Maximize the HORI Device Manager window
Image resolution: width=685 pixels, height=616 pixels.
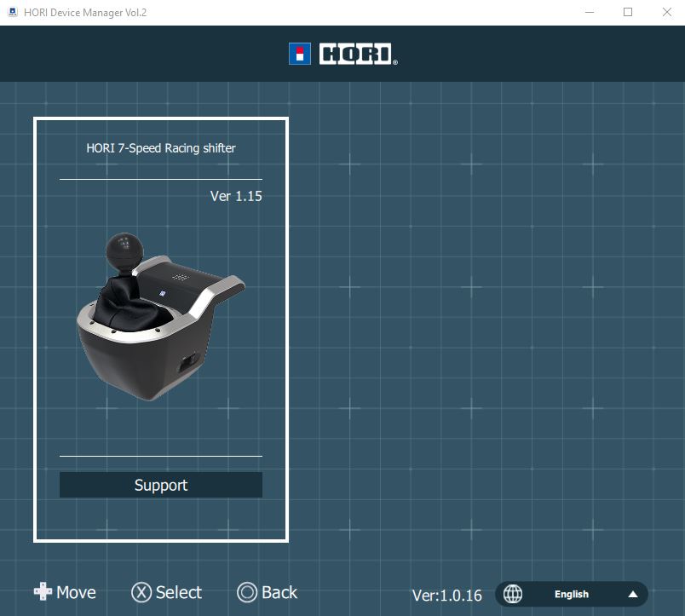[x=628, y=13]
